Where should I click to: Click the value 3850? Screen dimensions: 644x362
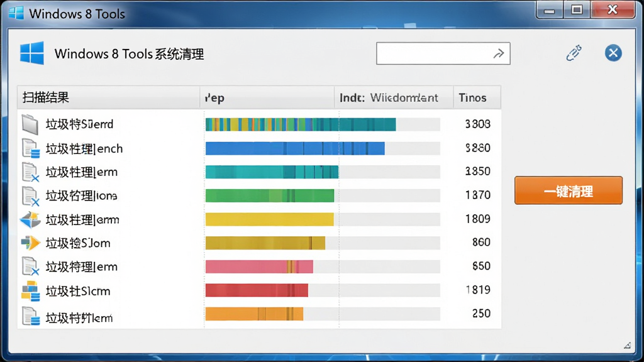tap(478, 171)
